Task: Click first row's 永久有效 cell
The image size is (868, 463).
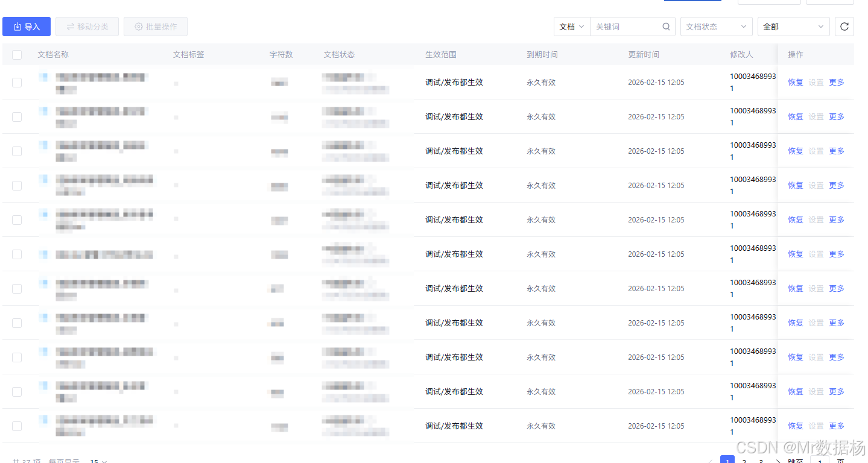Action: tap(541, 83)
